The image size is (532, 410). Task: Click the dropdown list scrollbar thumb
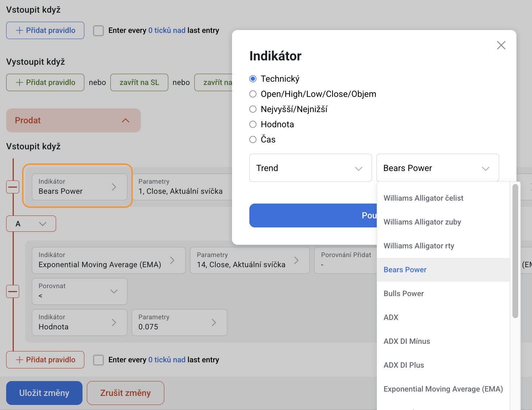(x=515, y=251)
